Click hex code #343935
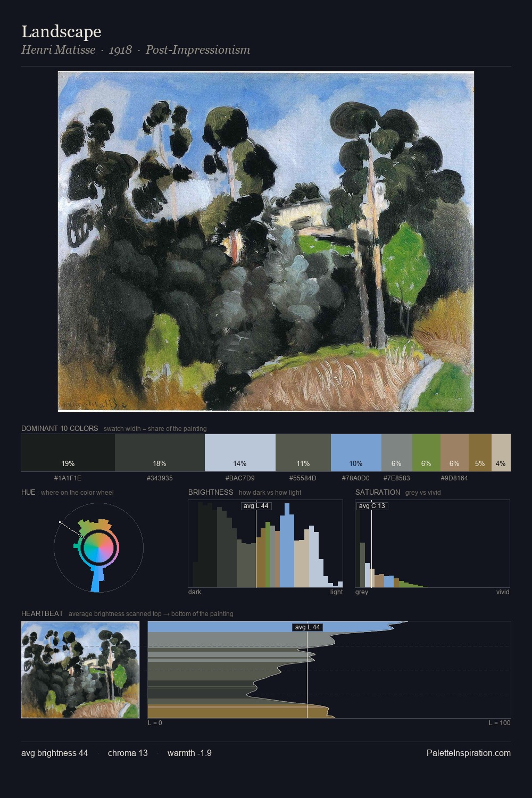The width and height of the screenshot is (532, 798). pos(160,478)
